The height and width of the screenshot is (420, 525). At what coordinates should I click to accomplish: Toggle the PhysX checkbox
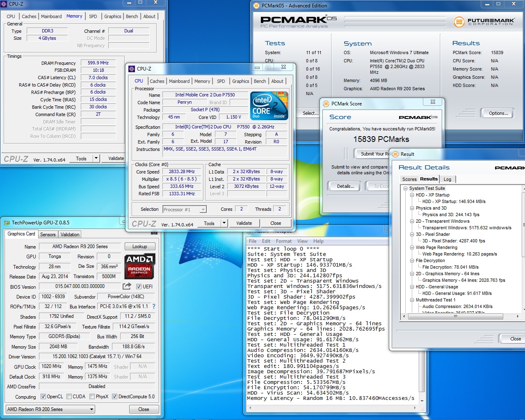(x=92, y=397)
